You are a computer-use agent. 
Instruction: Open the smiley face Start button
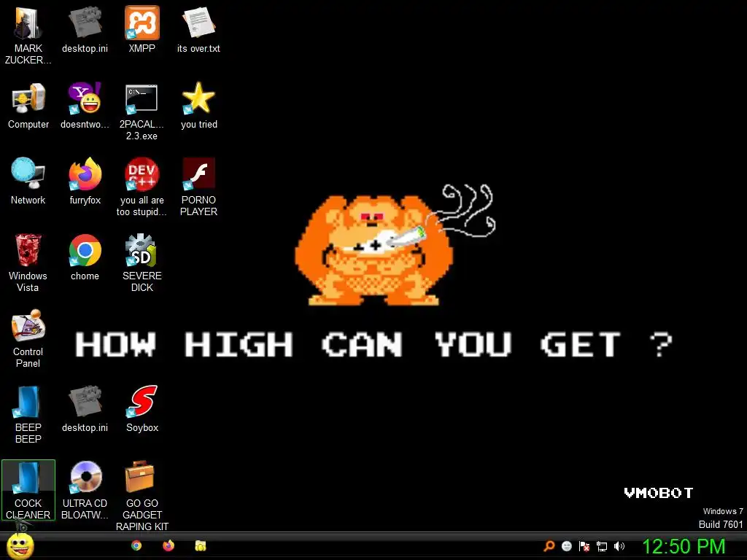(x=20, y=546)
